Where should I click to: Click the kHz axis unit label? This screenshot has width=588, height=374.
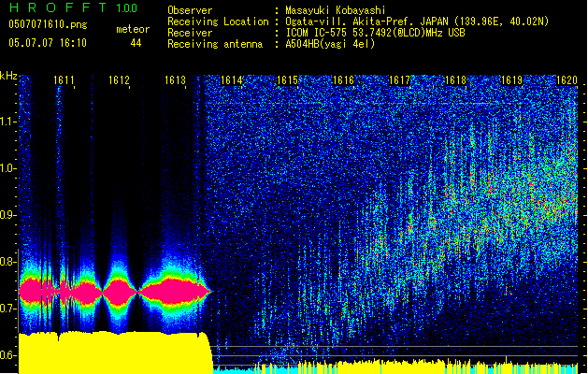coord(8,76)
